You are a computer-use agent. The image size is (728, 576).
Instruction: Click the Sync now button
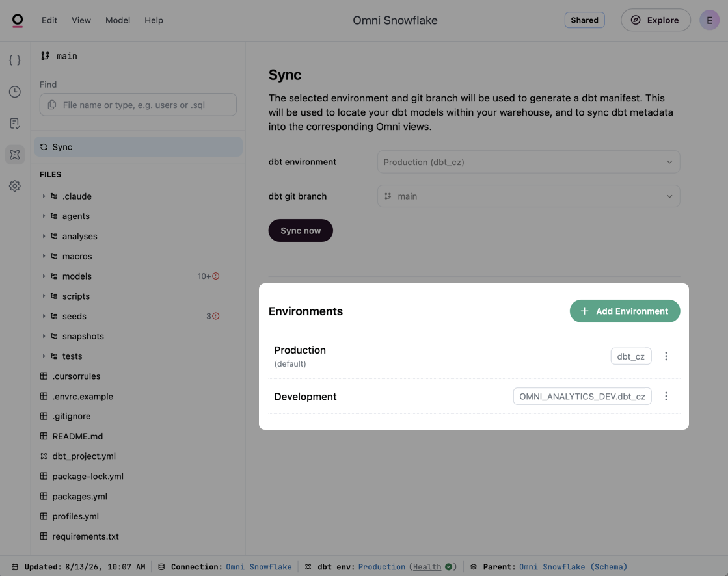click(x=301, y=231)
